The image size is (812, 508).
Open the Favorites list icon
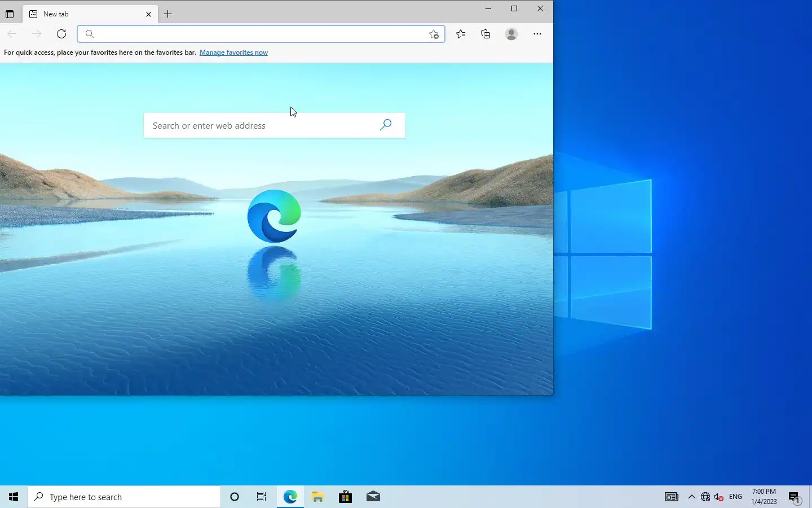461,34
